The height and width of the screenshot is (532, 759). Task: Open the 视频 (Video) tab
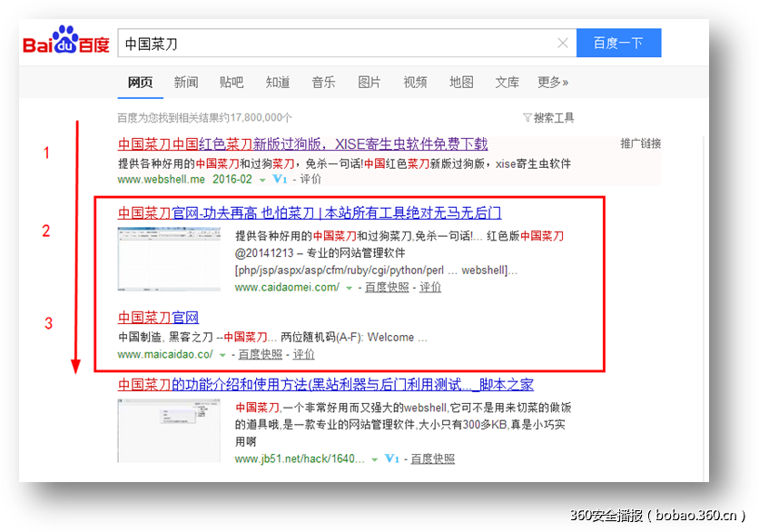(415, 82)
